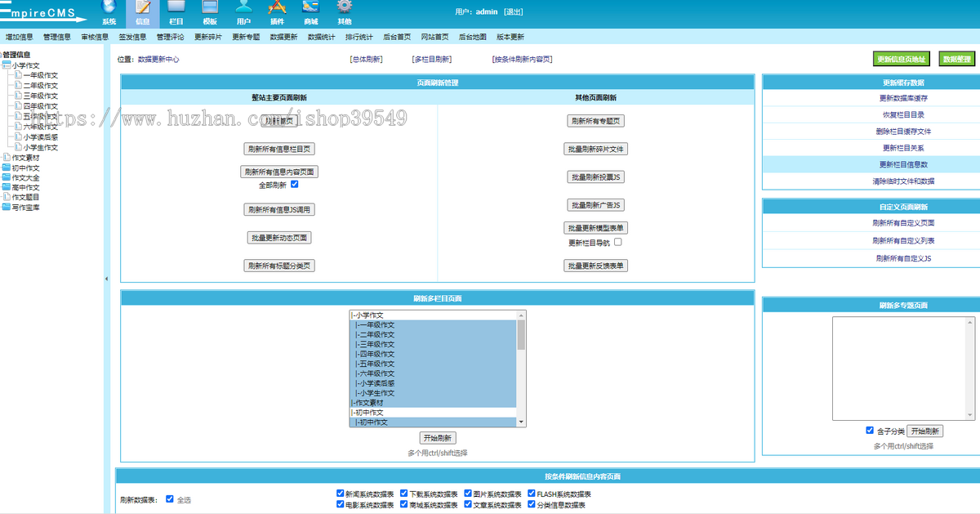Click the page icon beside 小学生作文
Viewport: 980px width, 514px height.
18,148
